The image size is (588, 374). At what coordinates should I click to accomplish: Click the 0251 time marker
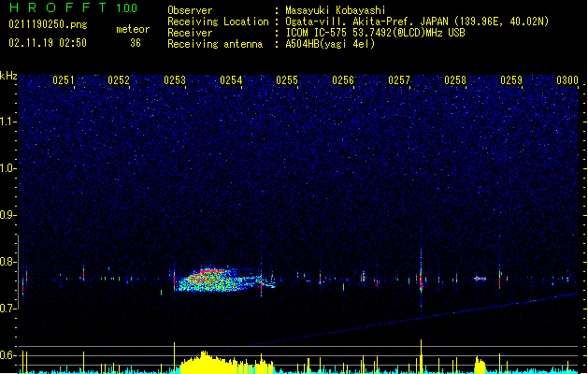64,79
